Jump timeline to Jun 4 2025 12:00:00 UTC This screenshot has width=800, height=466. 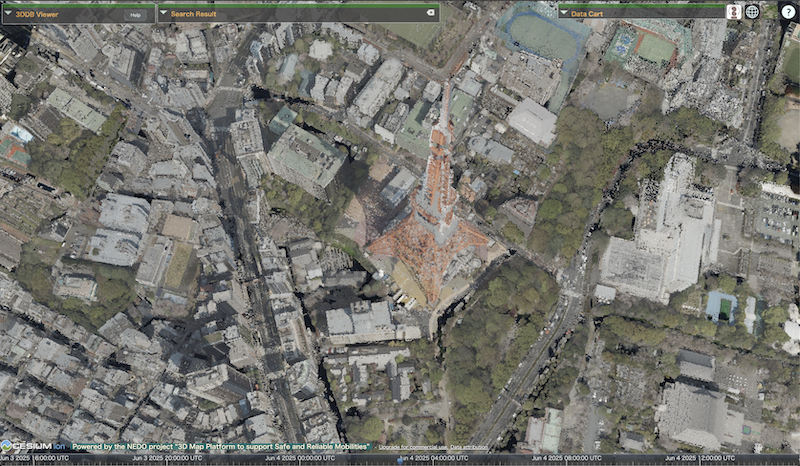[x=699, y=458]
